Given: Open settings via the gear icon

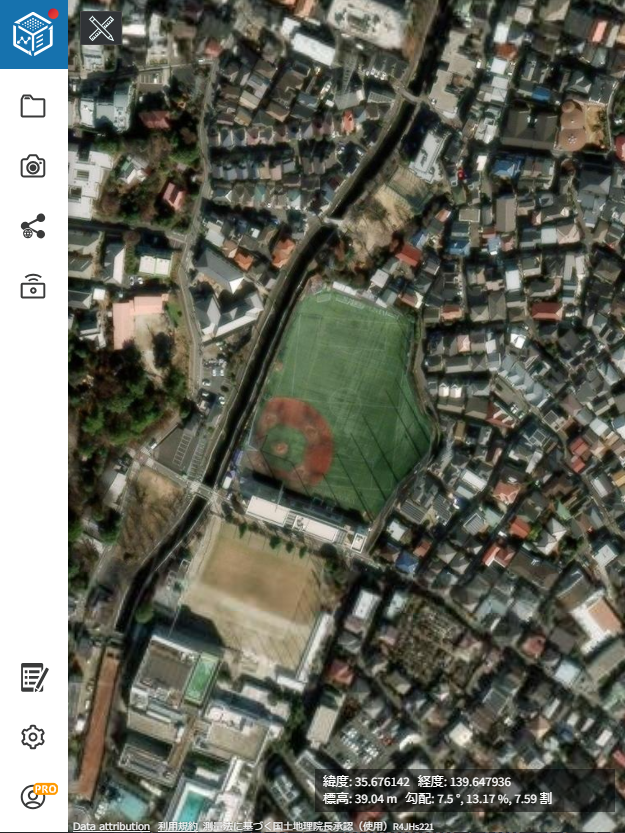Looking at the screenshot, I should point(33,737).
